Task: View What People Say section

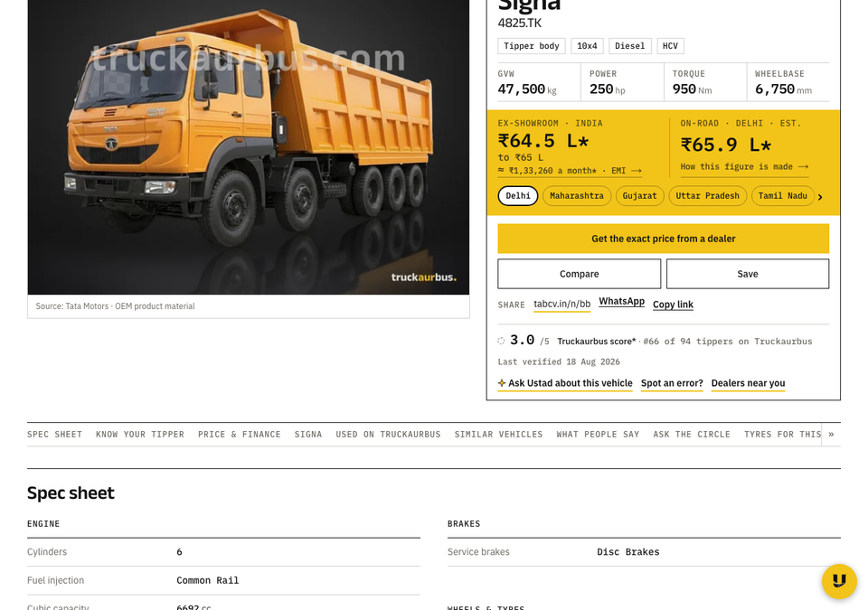Action: tap(598, 435)
